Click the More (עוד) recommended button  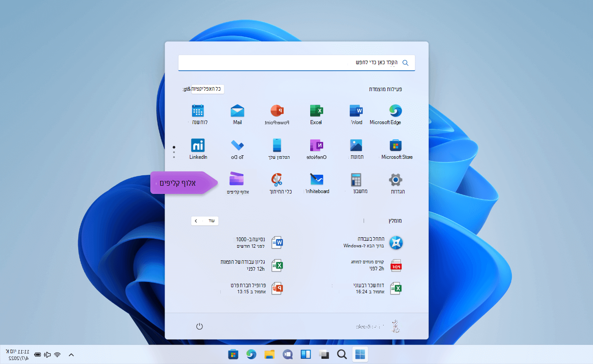click(x=205, y=221)
